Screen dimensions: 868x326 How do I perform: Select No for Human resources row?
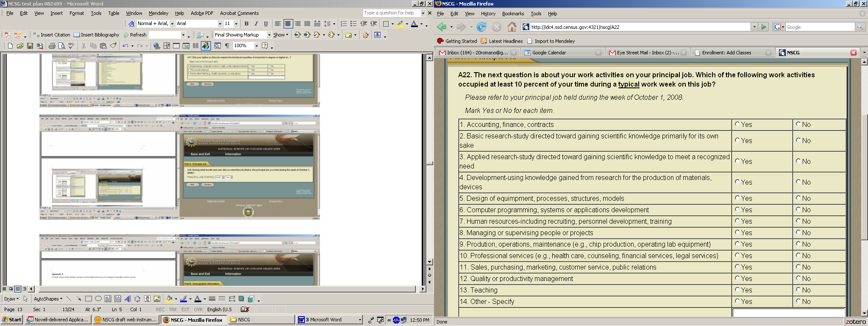(x=798, y=221)
